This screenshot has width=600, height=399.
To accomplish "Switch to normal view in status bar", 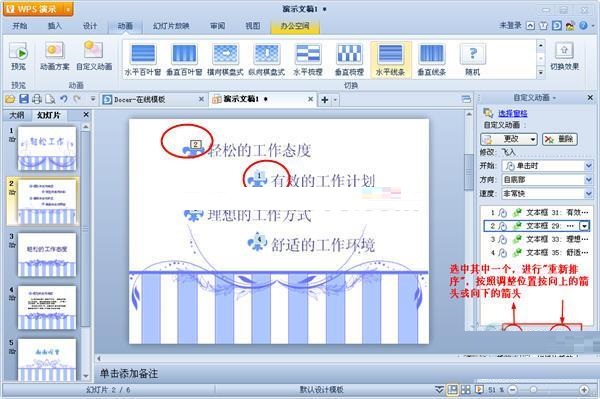I will [x=452, y=390].
